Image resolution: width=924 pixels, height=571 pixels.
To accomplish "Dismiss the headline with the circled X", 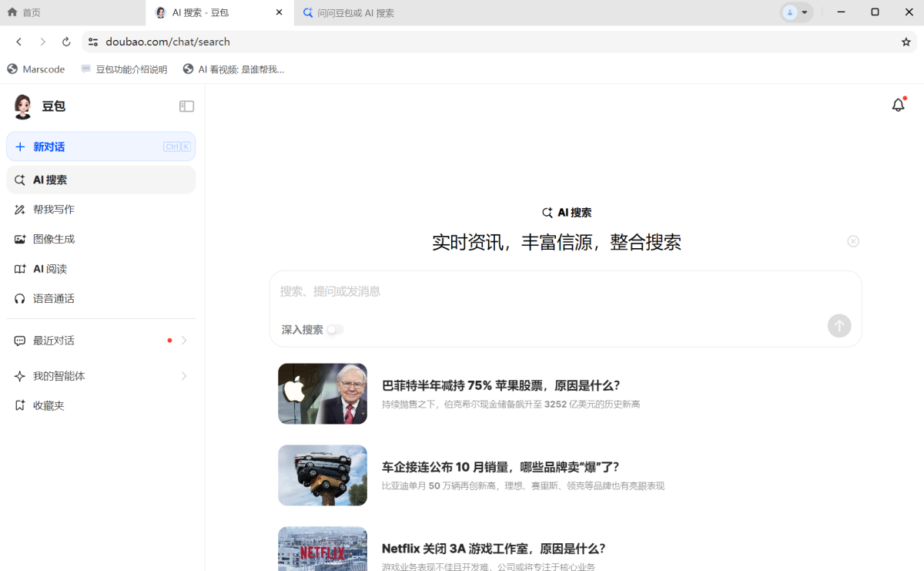I will tap(853, 241).
